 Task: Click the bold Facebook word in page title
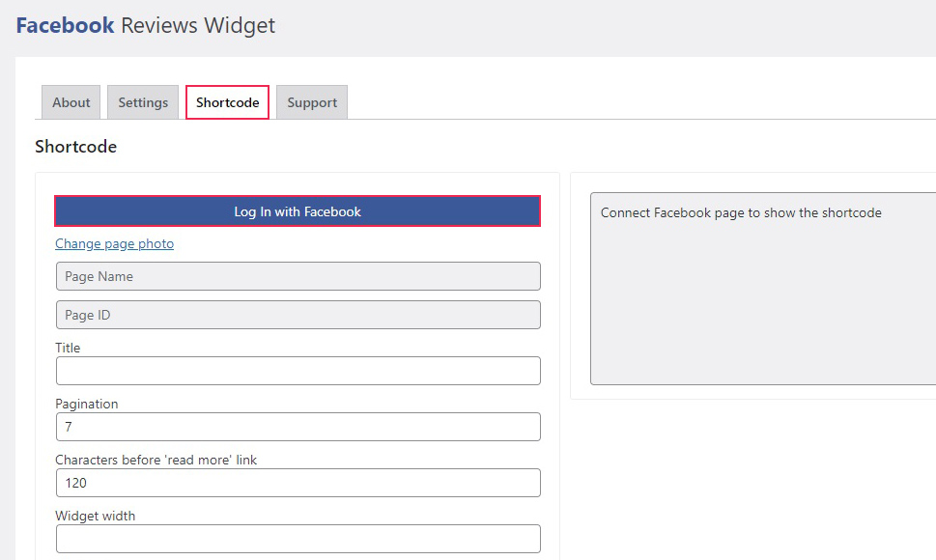[x=65, y=26]
